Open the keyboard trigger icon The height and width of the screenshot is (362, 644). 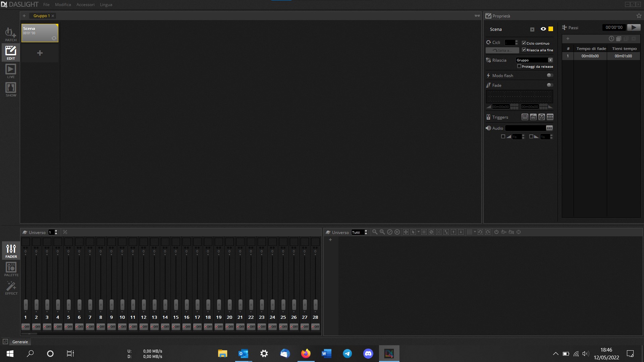(533, 117)
